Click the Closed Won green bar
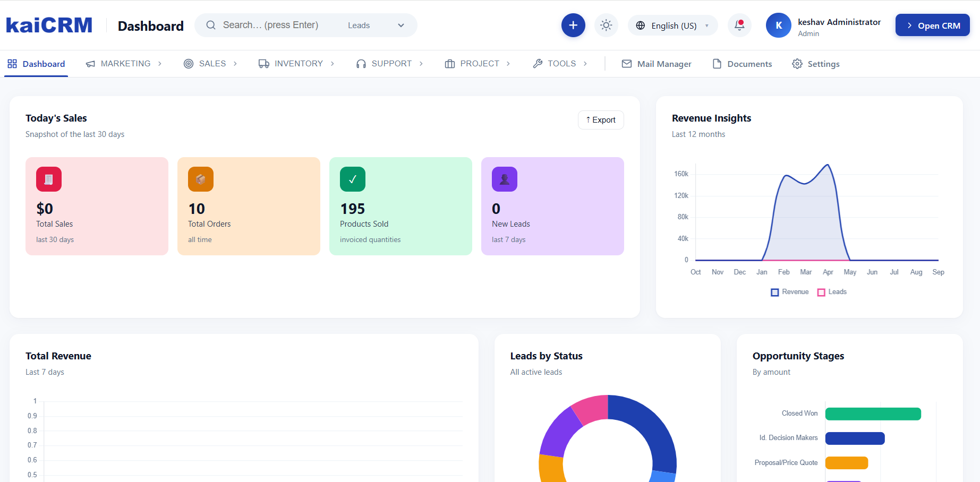The image size is (980, 482). (x=873, y=414)
